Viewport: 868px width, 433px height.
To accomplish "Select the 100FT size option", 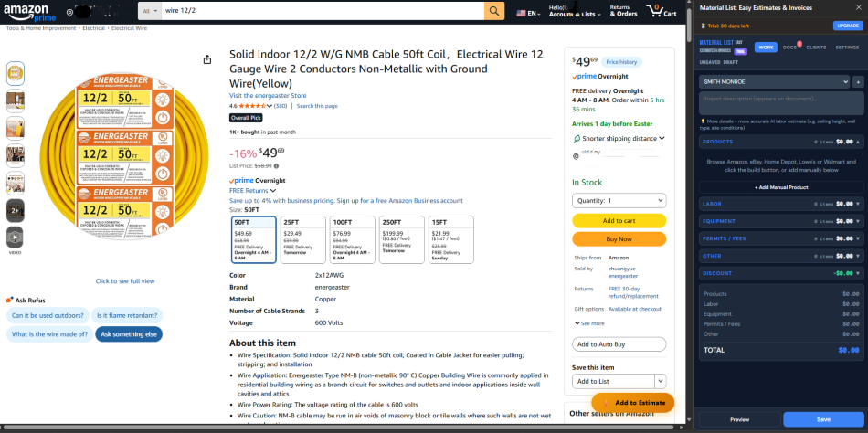I will coord(352,238).
